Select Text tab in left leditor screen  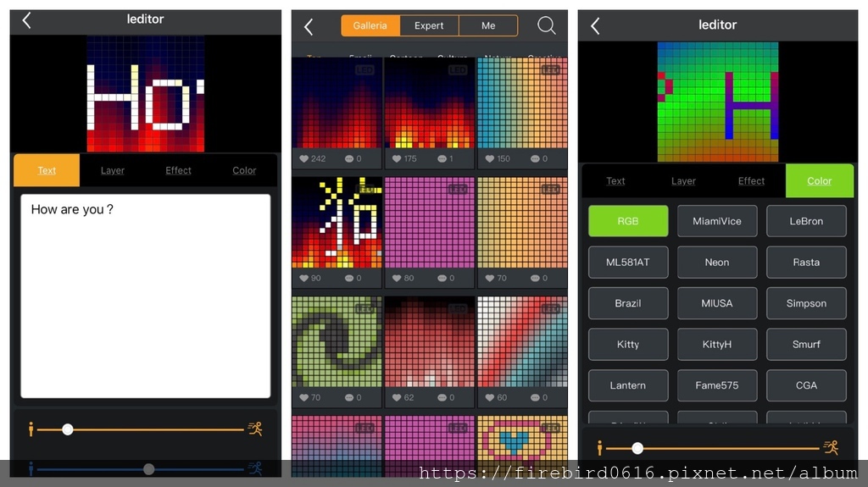point(47,170)
